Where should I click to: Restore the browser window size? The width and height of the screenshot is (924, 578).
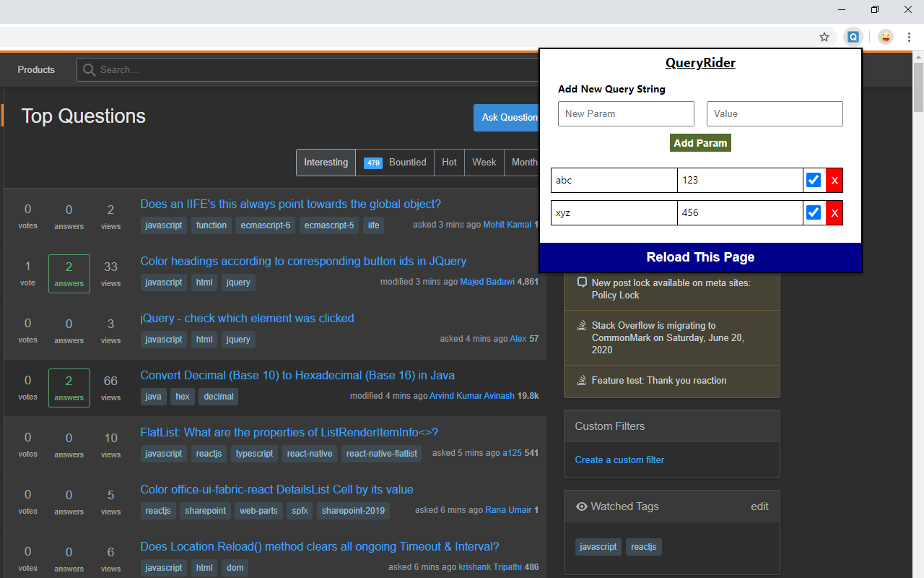click(x=875, y=9)
